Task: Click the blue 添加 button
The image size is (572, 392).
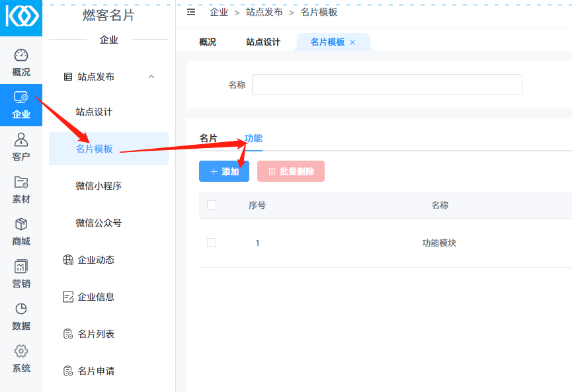Action: (x=224, y=171)
